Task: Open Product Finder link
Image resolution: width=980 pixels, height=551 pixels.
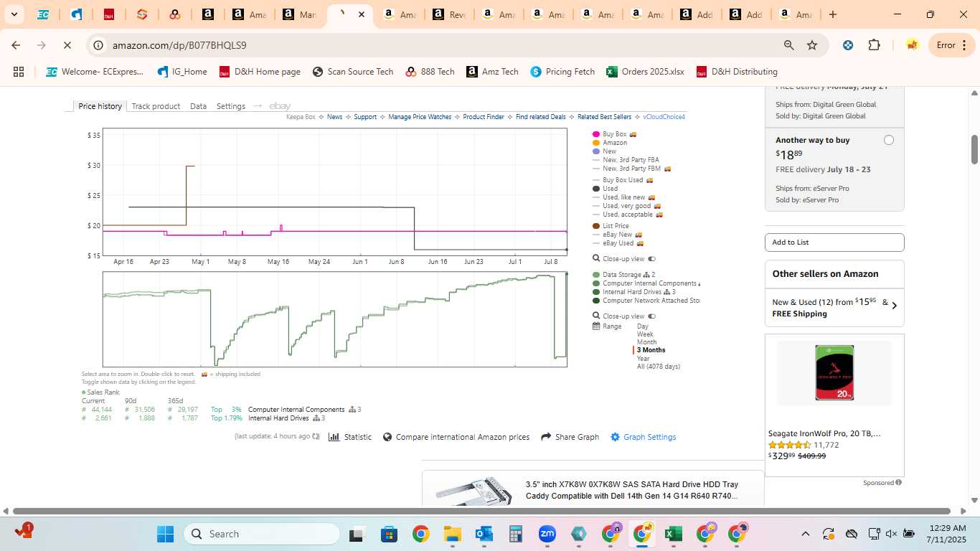Action: click(x=484, y=117)
